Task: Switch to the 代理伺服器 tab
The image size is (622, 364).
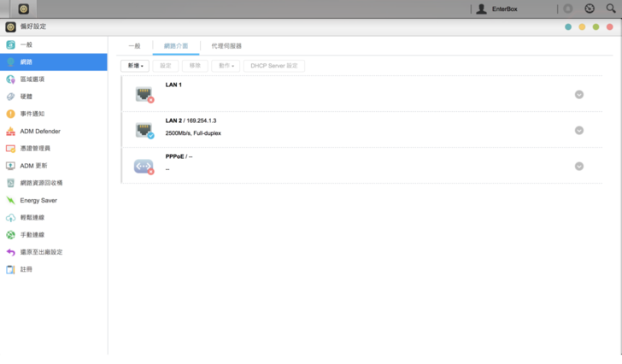Action: coord(226,46)
